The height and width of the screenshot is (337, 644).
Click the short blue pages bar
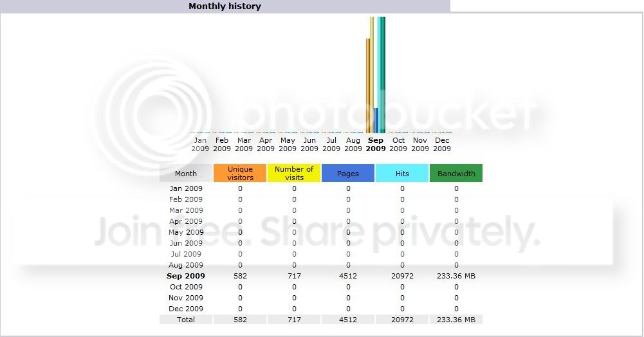tap(376, 121)
